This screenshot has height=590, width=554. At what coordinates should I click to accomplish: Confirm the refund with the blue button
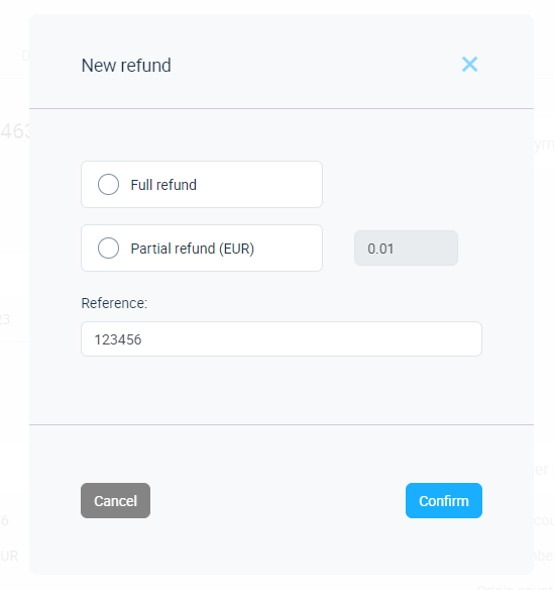tap(444, 500)
